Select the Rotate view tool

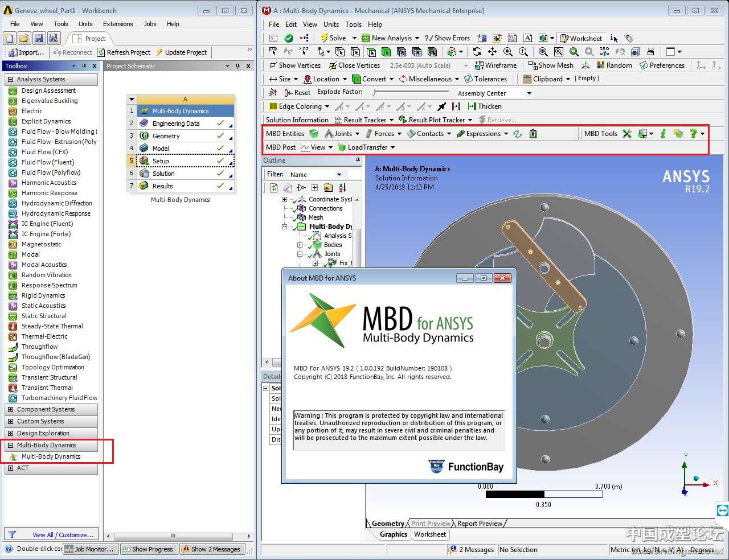[477, 52]
